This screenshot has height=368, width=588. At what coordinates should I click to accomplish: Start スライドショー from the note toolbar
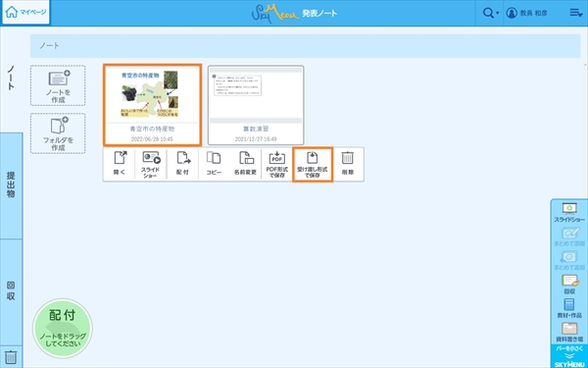tap(151, 164)
